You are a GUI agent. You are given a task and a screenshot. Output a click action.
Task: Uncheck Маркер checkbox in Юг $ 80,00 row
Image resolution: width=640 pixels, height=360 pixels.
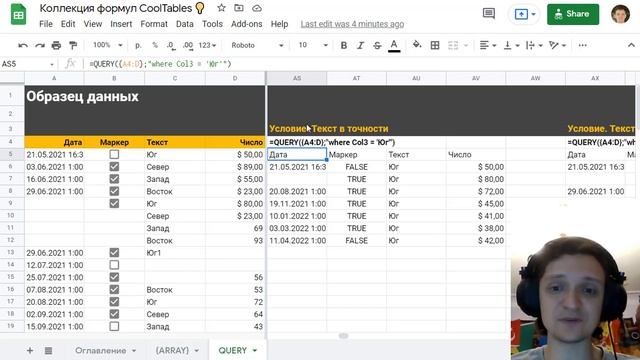point(114,203)
